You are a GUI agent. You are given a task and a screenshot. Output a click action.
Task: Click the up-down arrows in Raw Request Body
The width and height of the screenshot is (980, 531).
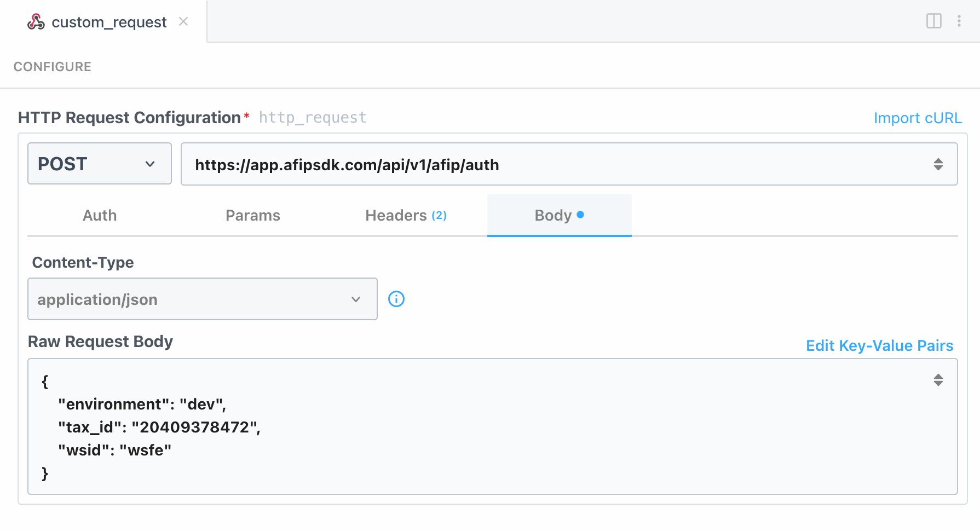coord(938,380)
